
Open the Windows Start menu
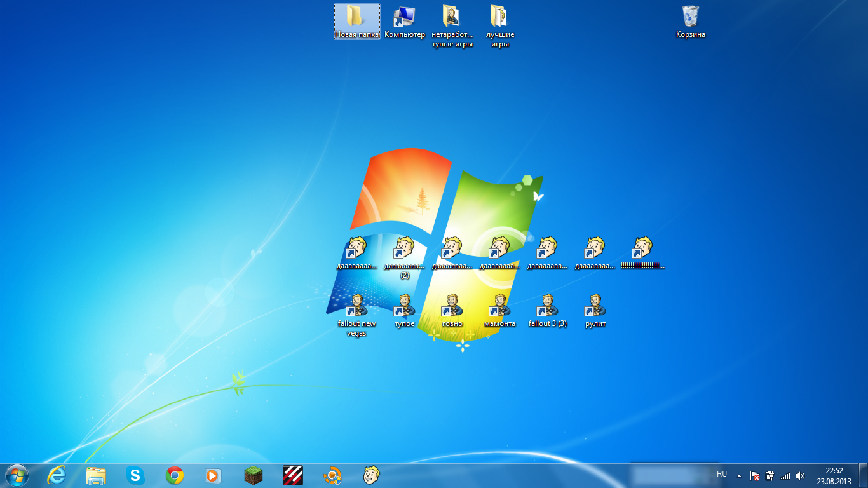(x=17, y=475)
